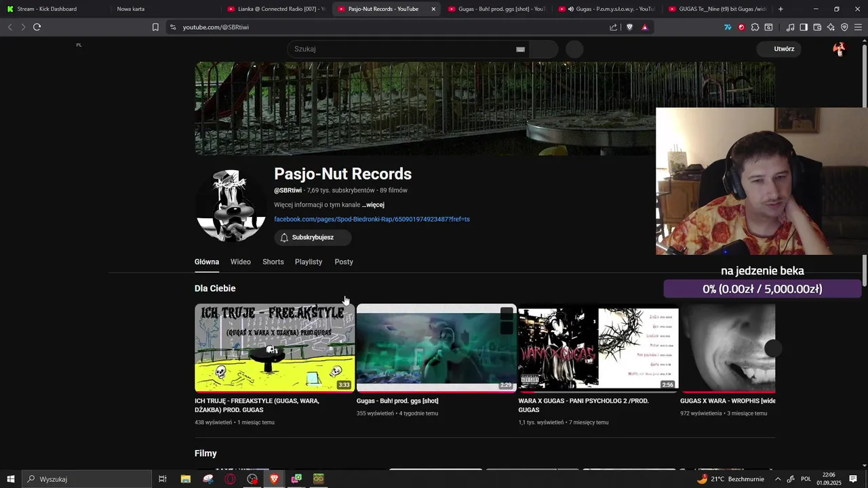Switch to Gugas - P.o.m.y.s.ł.o.w.y. tab
Viewport: 868px width, 488px height.
pos(607,9)
